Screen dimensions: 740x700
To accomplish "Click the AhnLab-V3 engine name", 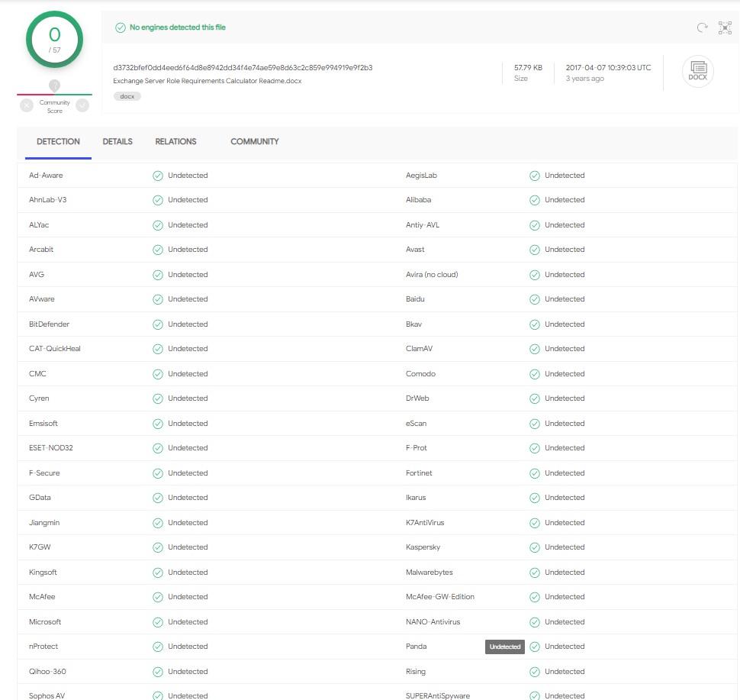I will (47, 200).
